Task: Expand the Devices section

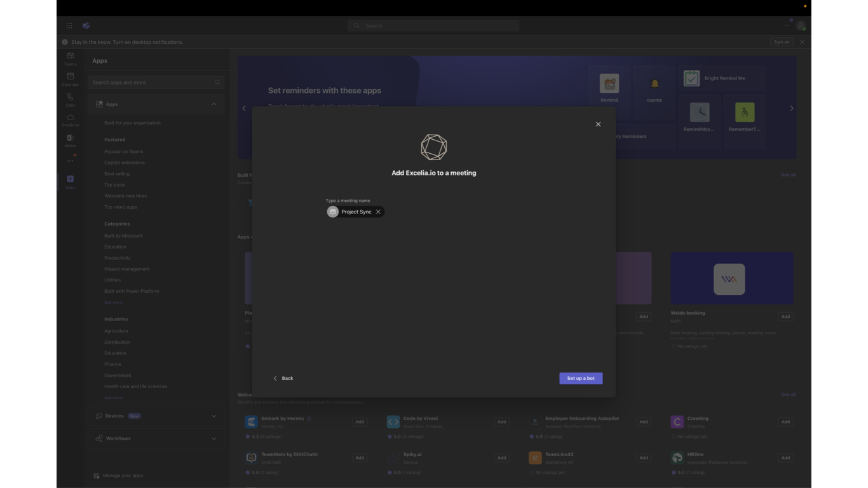Action: pyautogui.click(x=214, y=416)
